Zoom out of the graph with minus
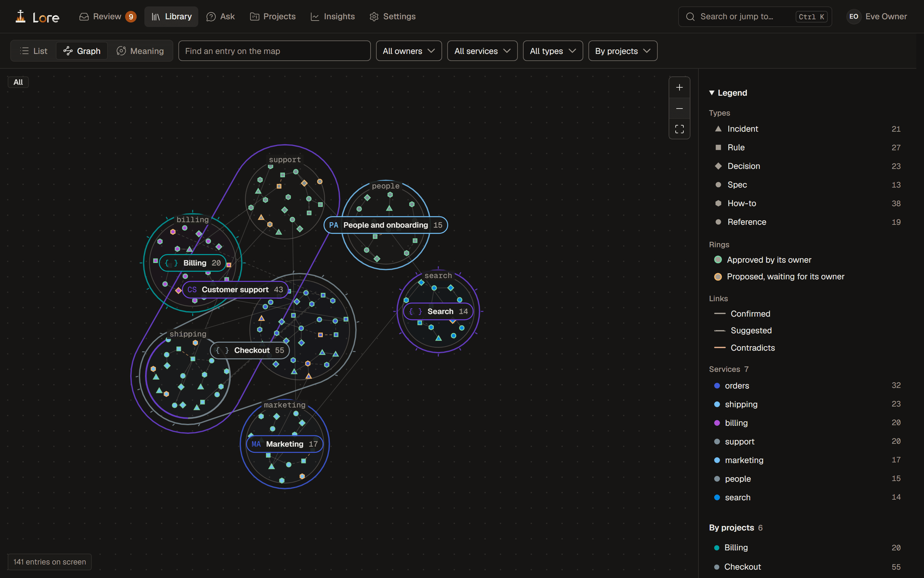Screen dimensions: 924x578 [x=679, y=109]
